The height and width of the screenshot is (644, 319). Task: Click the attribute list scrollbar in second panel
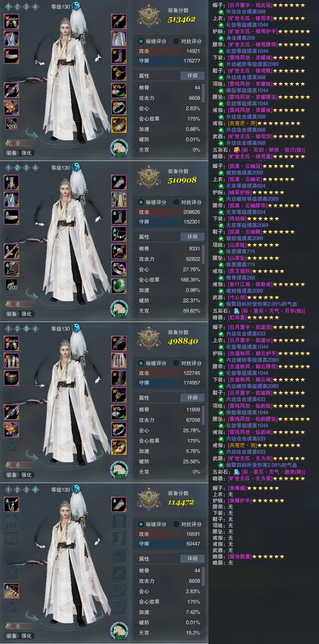click(x=203, y=254)
